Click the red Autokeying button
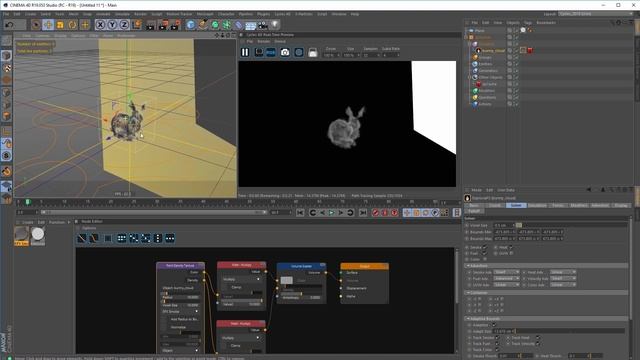This screenshot has height=360, width=640. click(x=385, y=213)
